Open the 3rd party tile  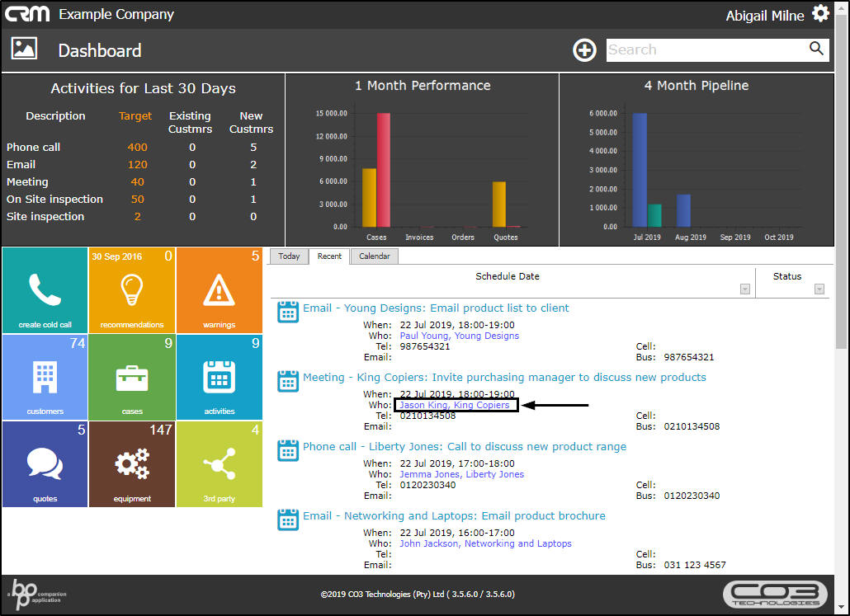pos(219,463)
